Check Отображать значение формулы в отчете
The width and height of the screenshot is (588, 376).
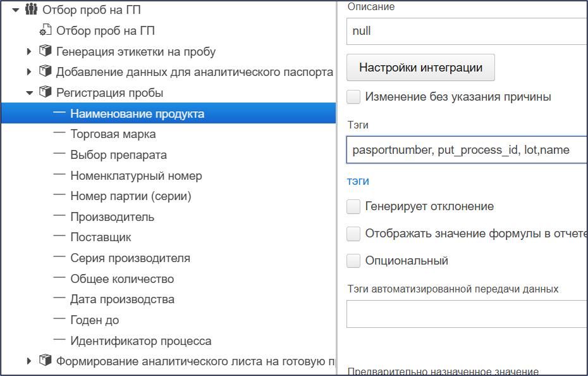(353, 234)
